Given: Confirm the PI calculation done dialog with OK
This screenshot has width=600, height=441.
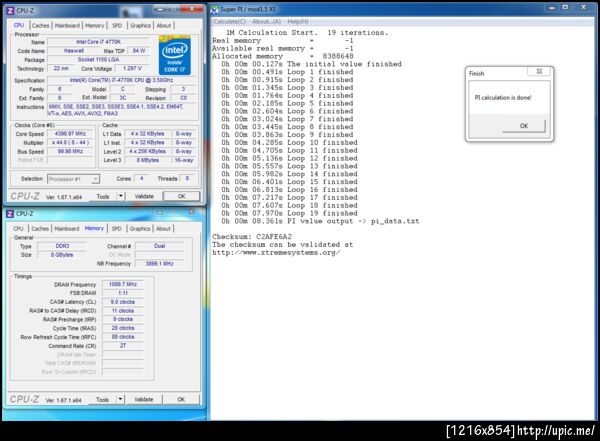Looking at the screenshot, I should tap(524, 126).
